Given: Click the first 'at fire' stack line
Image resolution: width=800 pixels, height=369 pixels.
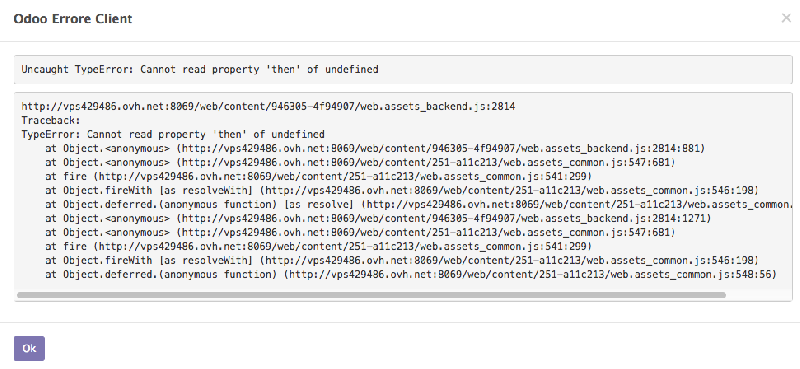Looking at the screenshot, I should click(318, 177).
